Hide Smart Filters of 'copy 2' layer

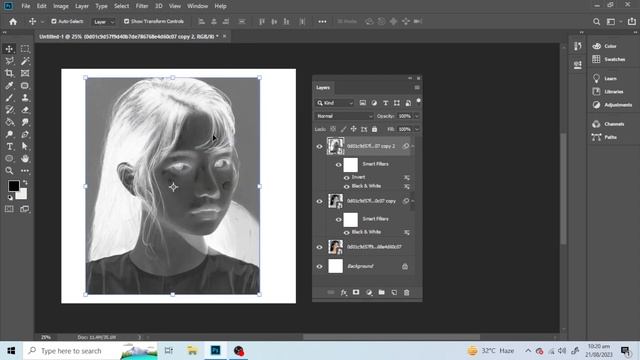(x=338, y=164)
